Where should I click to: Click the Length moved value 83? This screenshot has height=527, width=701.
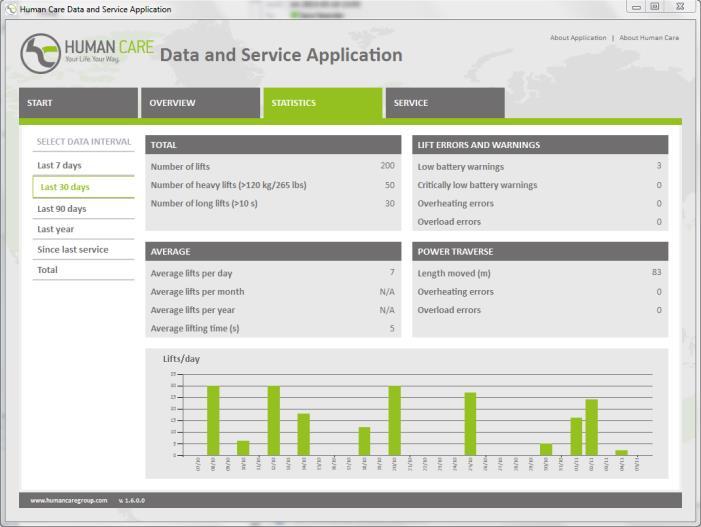pos(656,272)
